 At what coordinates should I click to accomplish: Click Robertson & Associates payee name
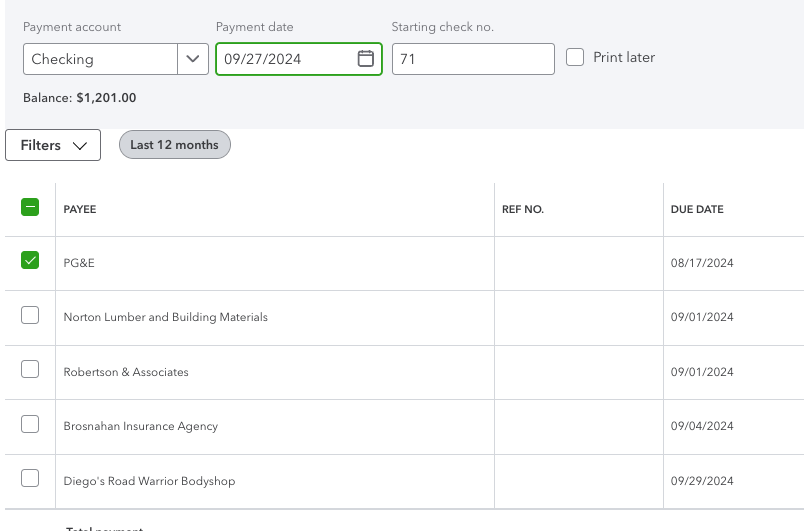point(126,372)
